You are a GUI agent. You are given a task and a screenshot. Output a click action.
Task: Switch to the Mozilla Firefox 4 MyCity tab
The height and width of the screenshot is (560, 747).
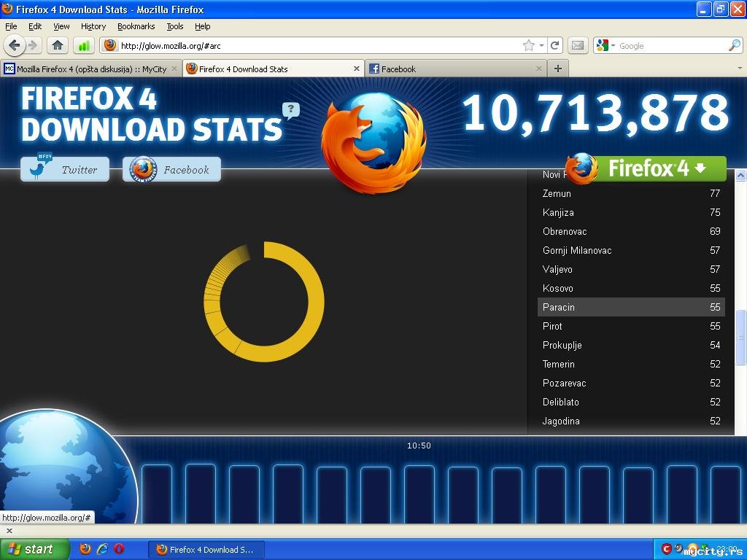90,69
